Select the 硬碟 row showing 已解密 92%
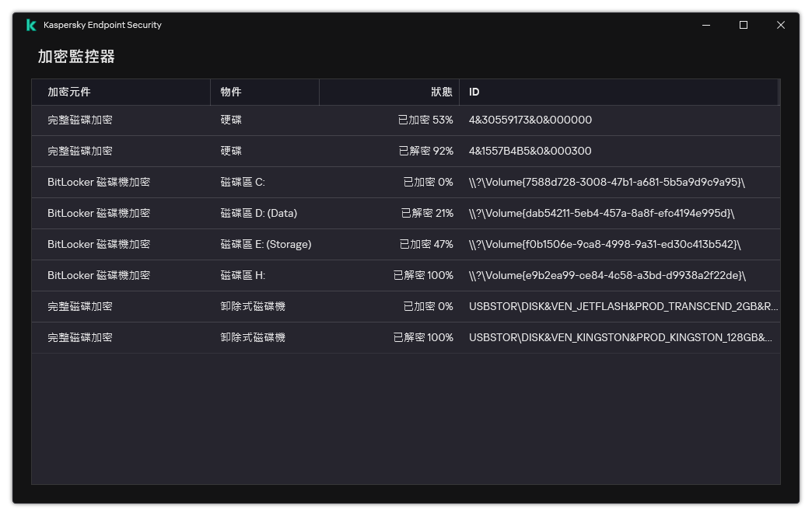This screenshot has width=812, height=516. point(311,151)
